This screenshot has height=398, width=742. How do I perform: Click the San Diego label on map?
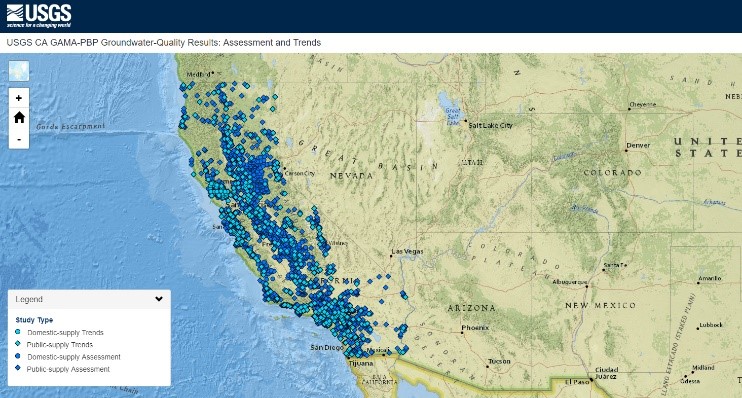327,347
